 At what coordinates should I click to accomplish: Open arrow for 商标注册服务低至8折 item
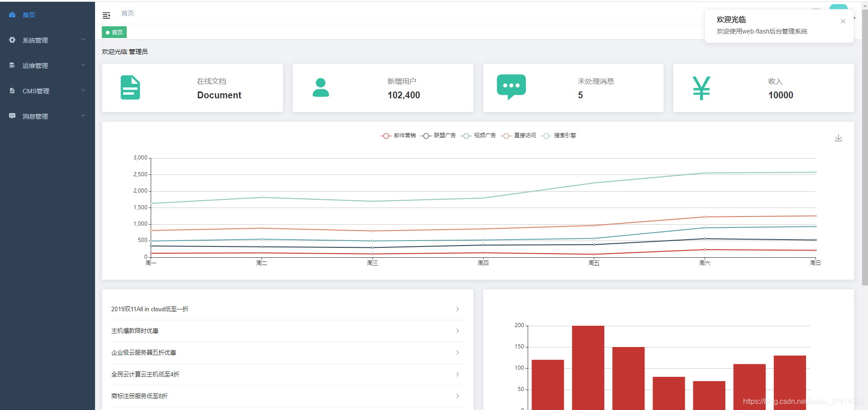[x=458, y=396]
